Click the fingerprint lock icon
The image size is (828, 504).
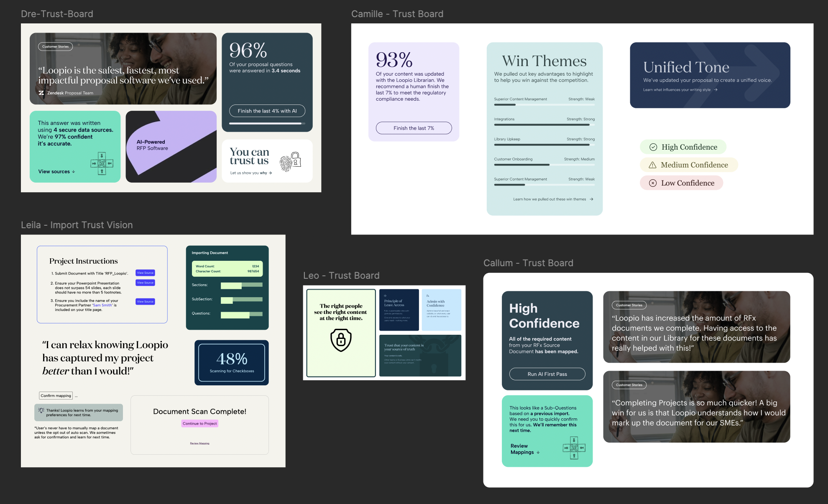coord(290,162)
